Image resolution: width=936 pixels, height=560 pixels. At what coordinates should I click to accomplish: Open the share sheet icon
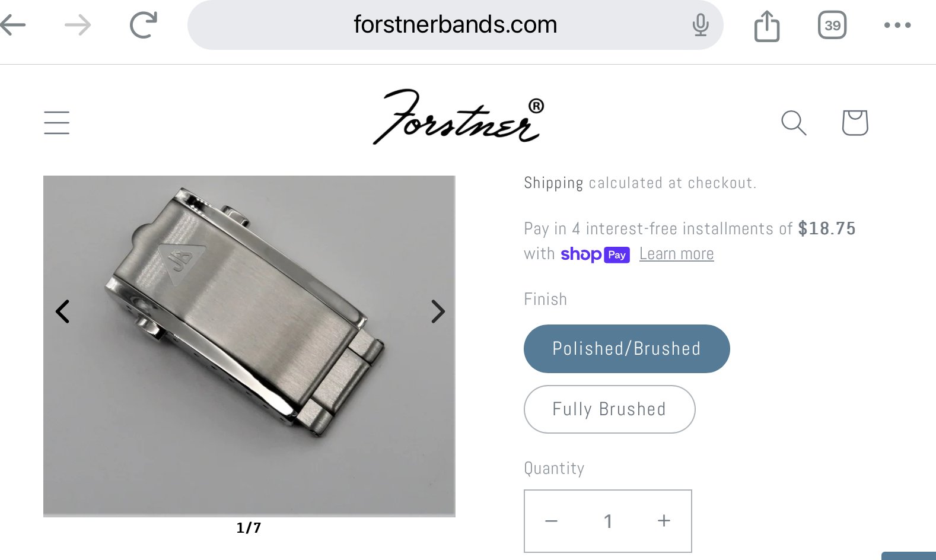pyautogui.click(x=767, y=26)
